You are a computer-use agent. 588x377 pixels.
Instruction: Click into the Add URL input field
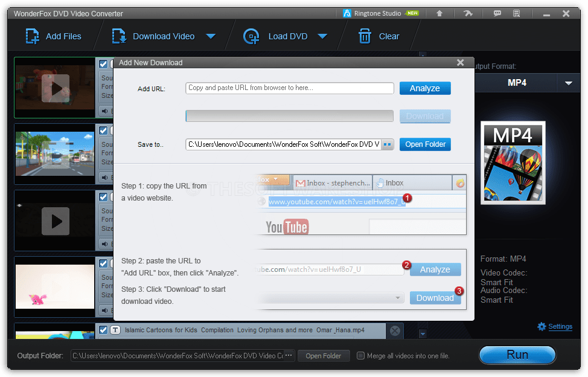[290, 88]
